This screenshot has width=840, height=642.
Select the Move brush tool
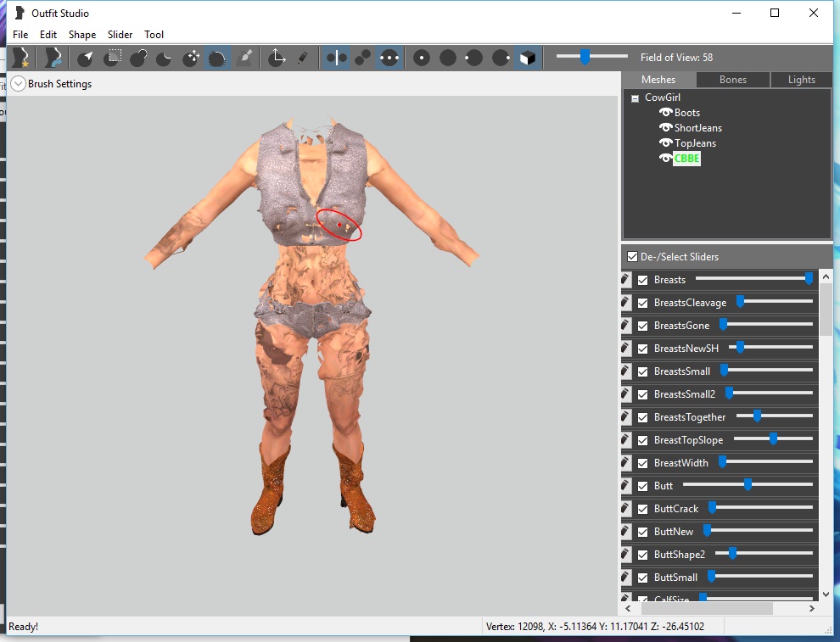click(x=192, y=58)
